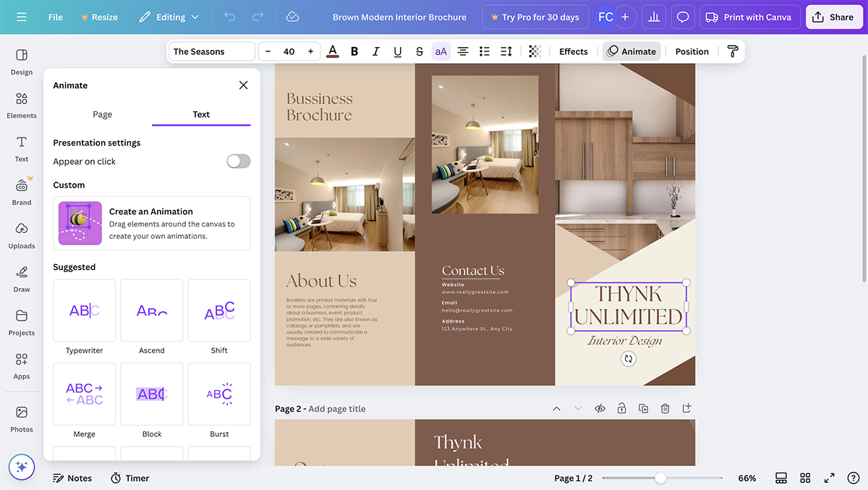Open the Elements sidebar panel
The height and width of the screenshot is (490, 868).
(22, 104)
